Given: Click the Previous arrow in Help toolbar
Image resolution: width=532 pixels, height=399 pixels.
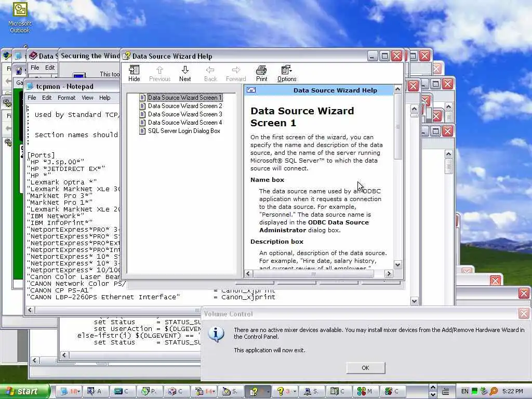Looking at the screenshot, I should click(x=159, y=74).
